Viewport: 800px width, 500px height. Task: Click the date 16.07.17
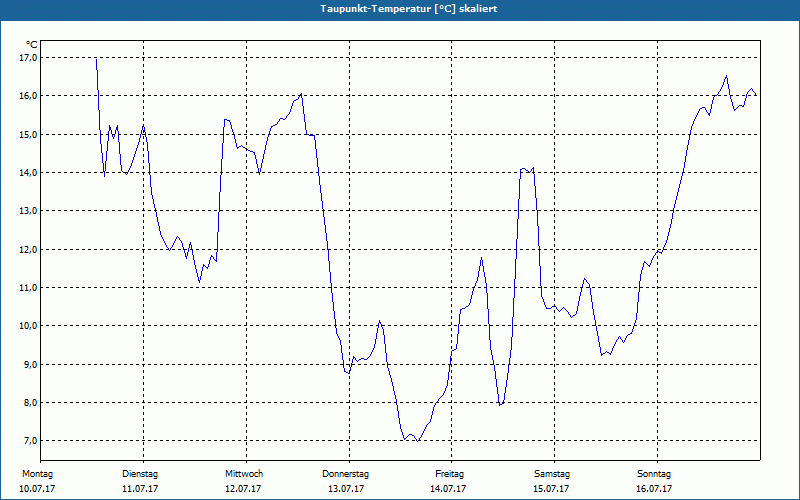click(x=654, y=489)
